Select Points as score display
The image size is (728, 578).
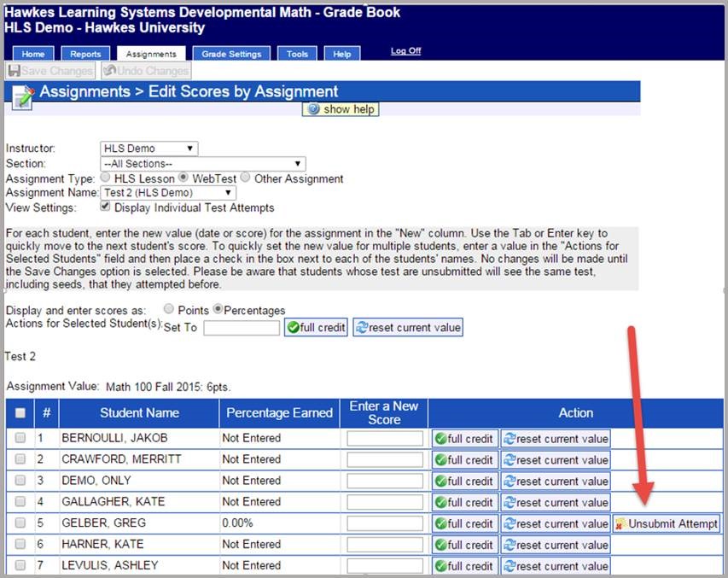coord(169,310)
